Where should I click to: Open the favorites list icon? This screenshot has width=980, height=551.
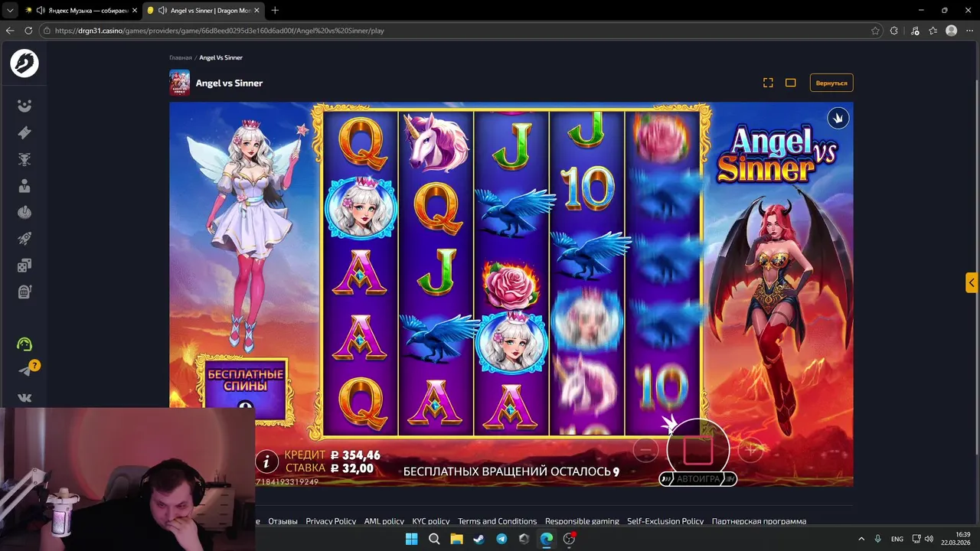point(933,31)
